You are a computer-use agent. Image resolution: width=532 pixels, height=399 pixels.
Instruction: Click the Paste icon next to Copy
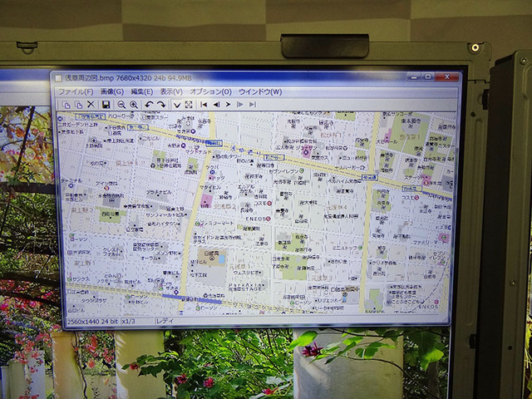coord(79,105)
